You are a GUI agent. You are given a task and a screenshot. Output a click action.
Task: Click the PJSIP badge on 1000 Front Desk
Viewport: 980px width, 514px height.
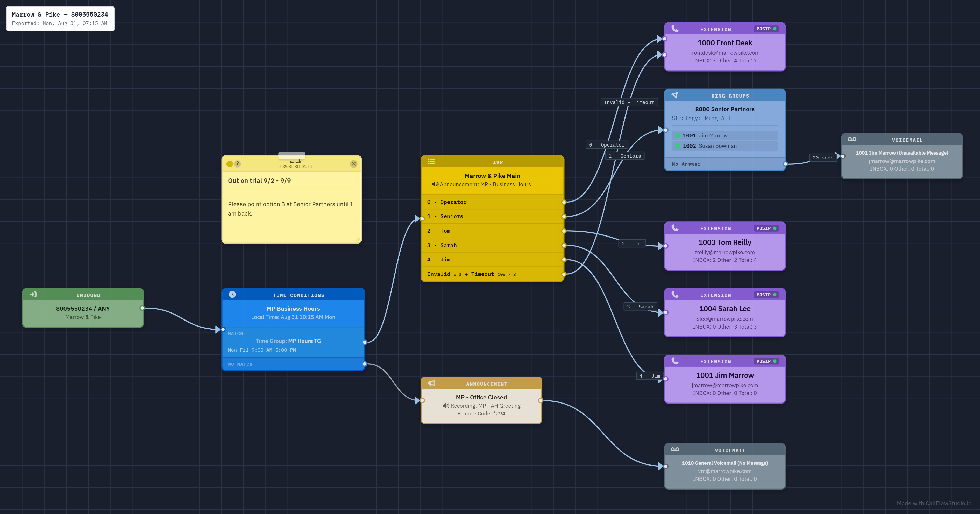[766, 29]
